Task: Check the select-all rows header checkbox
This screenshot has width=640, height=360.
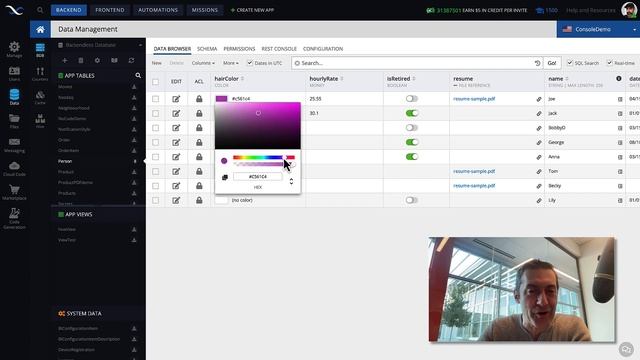Action: pyautogui.click(x=156, y=82)
